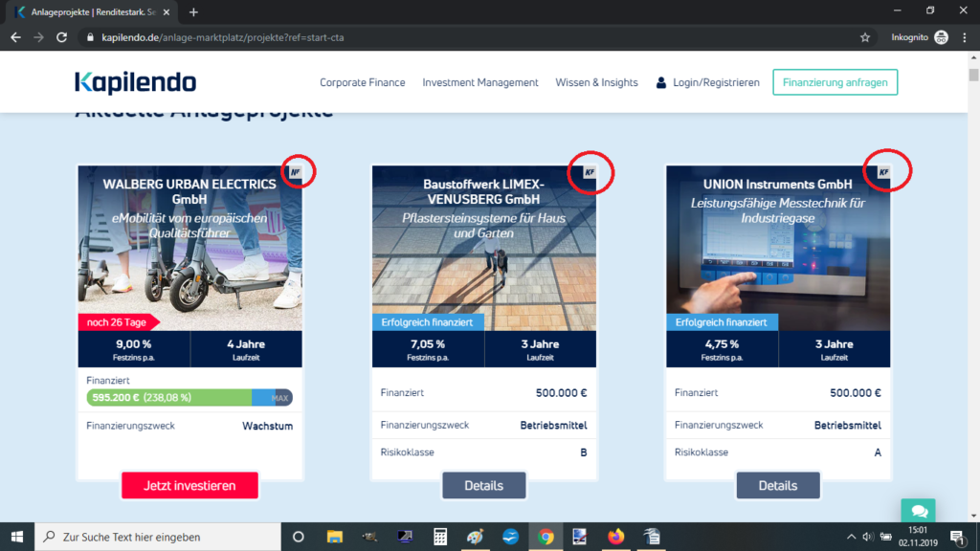Click the KF badge on the Baustoffwerk card

click(x=590, y=172)
